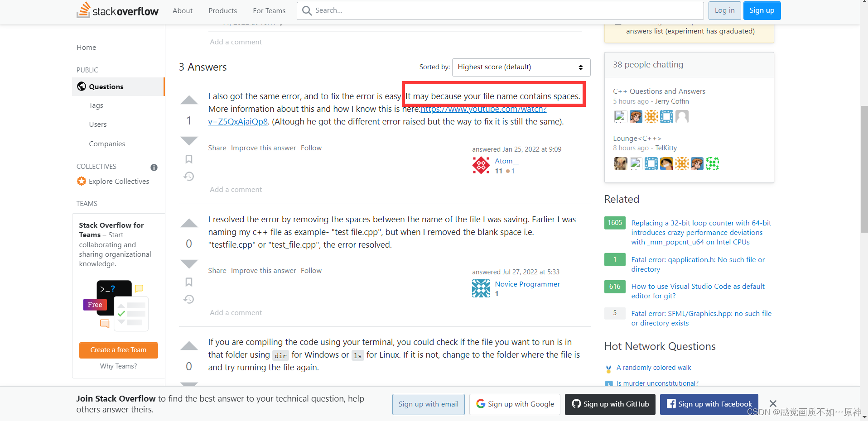
Task: Open related question about Visual Studio Code git editor
Action: point(698,291)
